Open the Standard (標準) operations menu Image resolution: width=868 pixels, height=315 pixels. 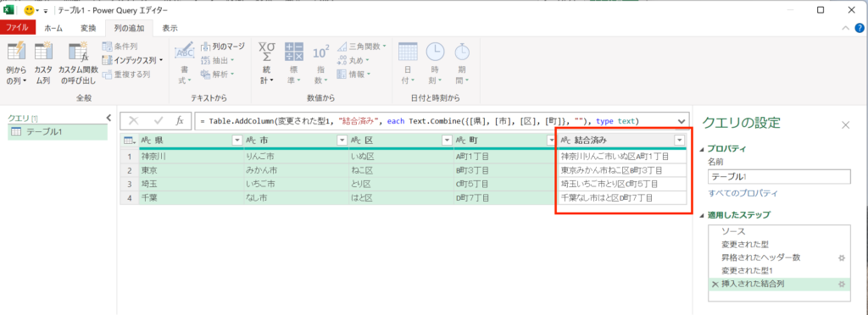tap(294, 64)
